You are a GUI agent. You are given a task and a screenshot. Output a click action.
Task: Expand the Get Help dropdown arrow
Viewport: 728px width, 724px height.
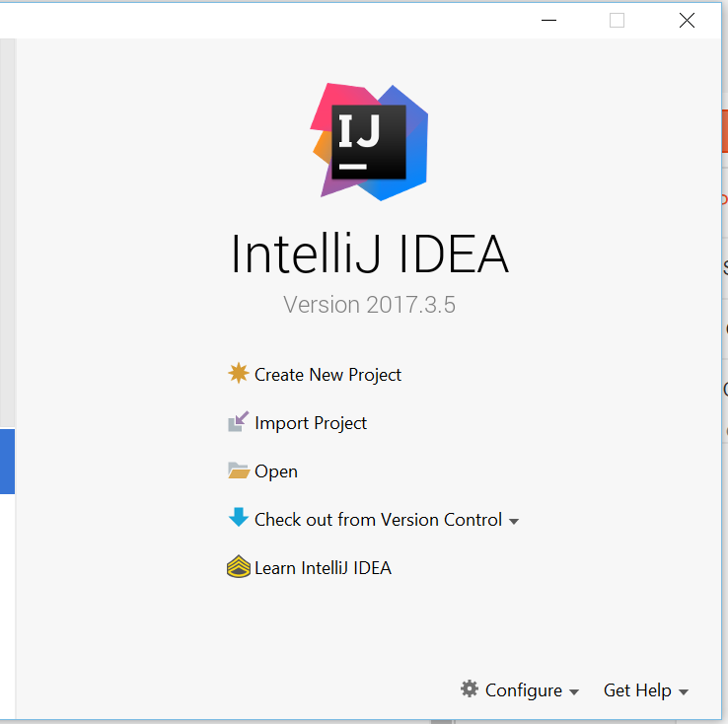tap(684, 692)
